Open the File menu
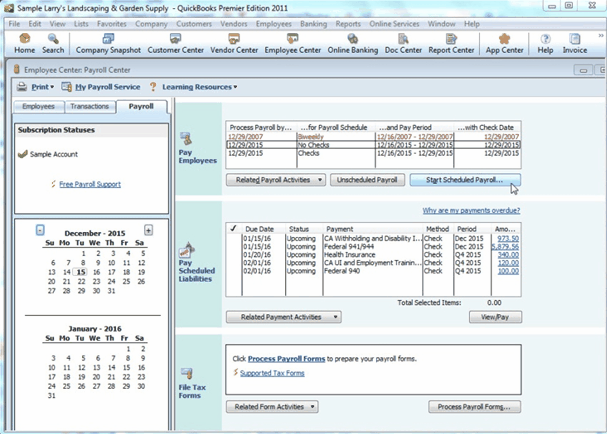 14,24
